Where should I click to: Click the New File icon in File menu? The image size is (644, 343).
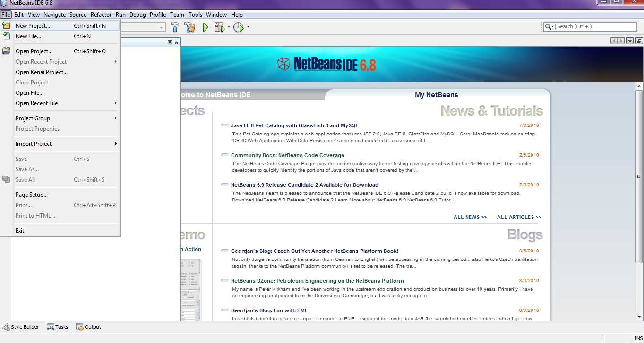[6, 36]
